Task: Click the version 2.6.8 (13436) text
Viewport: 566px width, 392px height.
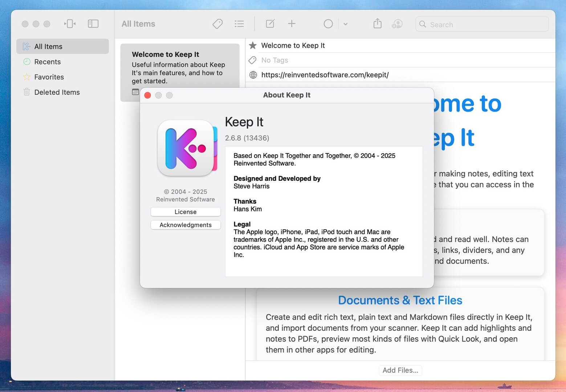Action: pos(247,138)
